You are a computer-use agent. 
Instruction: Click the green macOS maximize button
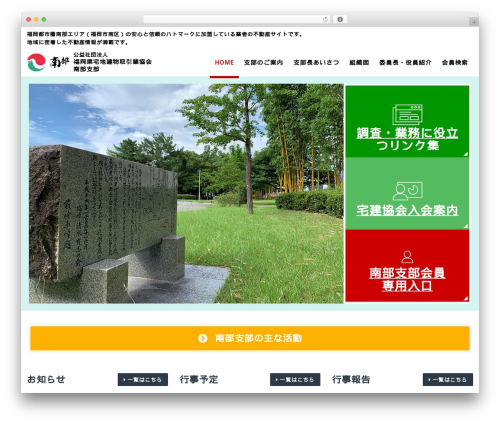(44, 19)
